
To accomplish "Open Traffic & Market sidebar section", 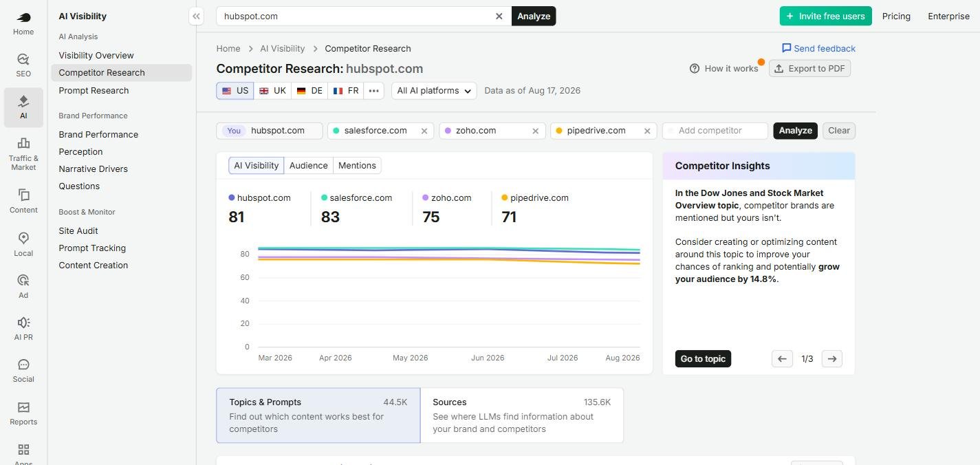I will [x=23, y=153].
